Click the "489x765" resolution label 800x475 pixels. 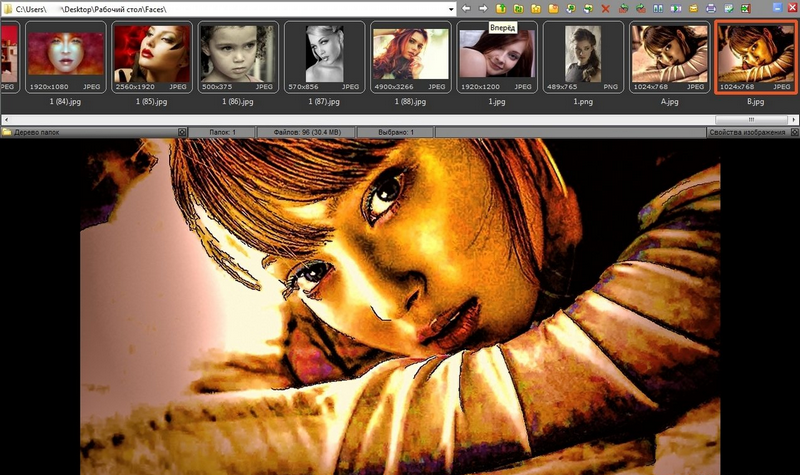pos(562,87)
